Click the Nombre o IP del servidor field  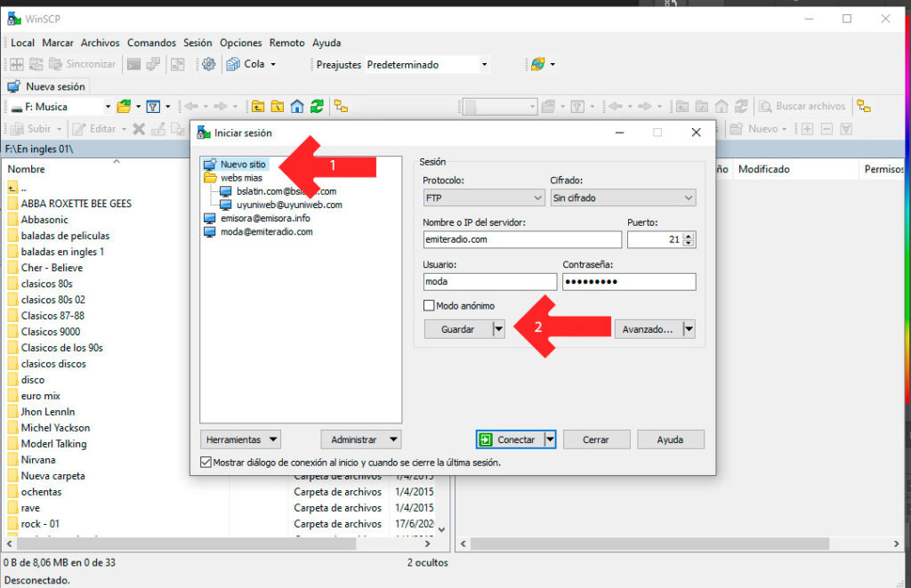pyautogui.click(x=522, y=239)
